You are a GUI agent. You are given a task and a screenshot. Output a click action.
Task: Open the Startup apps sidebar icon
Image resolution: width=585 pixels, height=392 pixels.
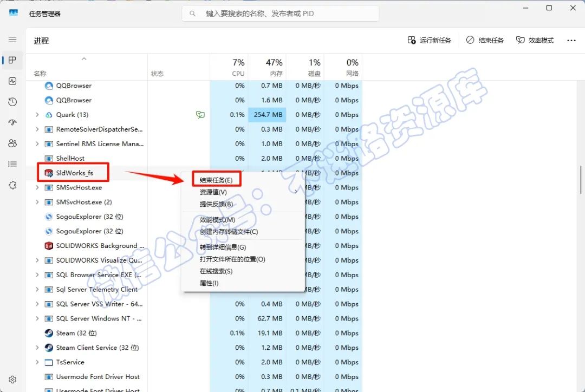click(x=12, y=122)
